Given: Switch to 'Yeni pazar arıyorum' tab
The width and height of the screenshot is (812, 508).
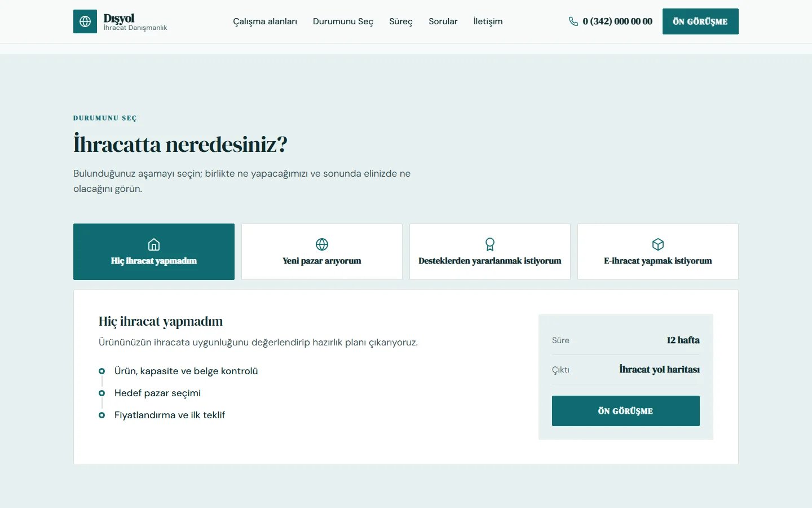Looking at the screenshot, I should pyautogui.click(x=322, y=252).
